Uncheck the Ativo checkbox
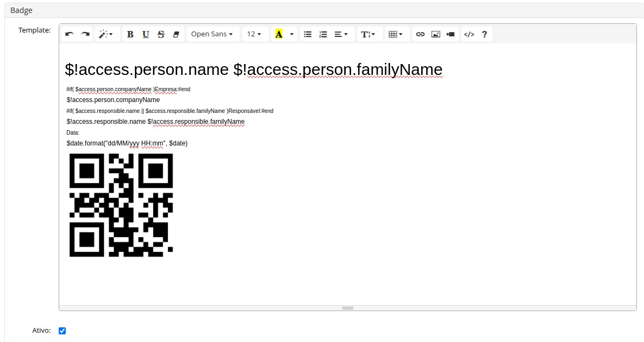The width and height of the screenshot is (644, 342). point(62,331)
